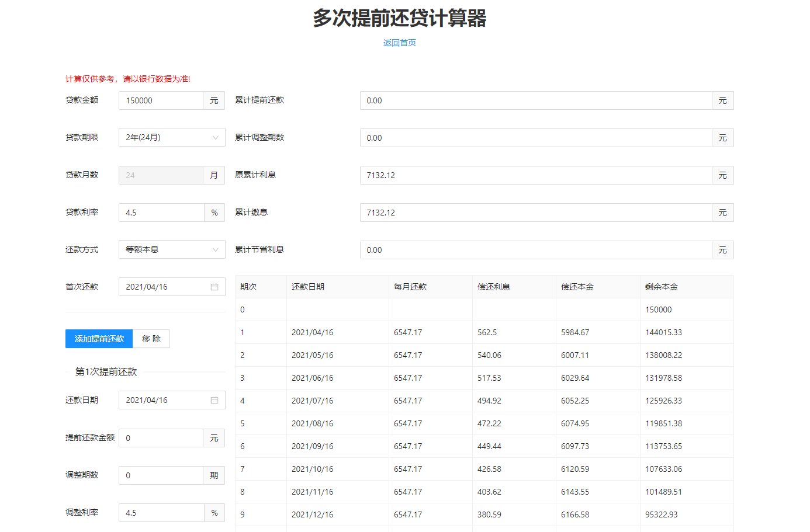Viewport: 810px width, 532px height.
Task: Click the 贷款利率 input field
Action: (161, 213)
